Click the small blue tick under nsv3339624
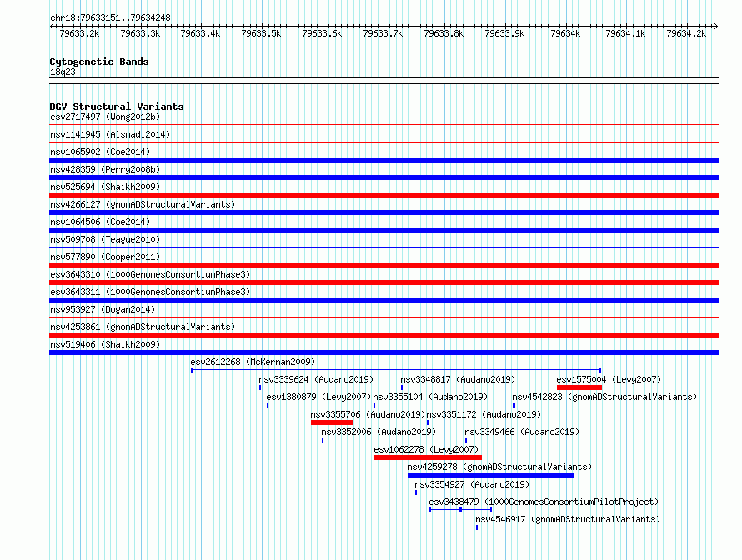This screenshot has height=560, width=742. click(x=260, y=387)
